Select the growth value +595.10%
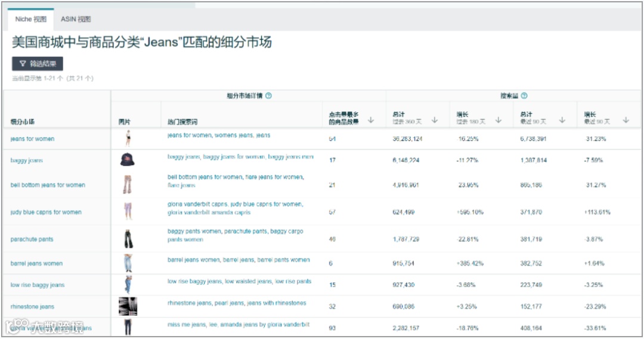644x339 pixels. coord(470,212)
